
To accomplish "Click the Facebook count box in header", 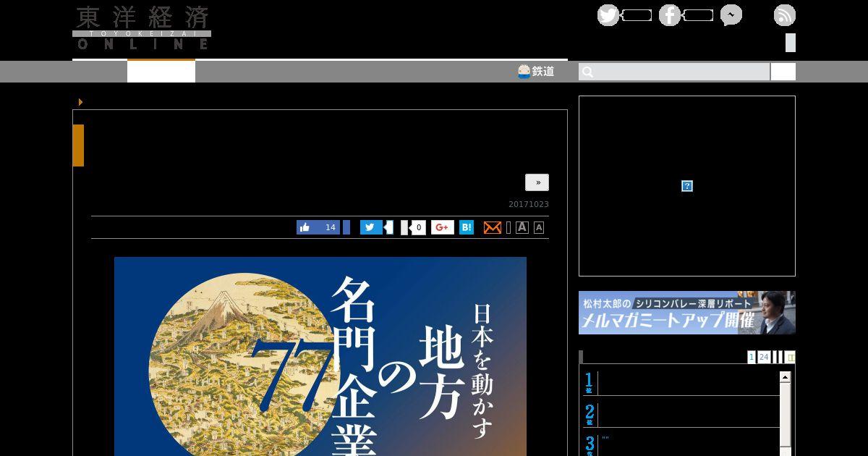I will (698, 15).
